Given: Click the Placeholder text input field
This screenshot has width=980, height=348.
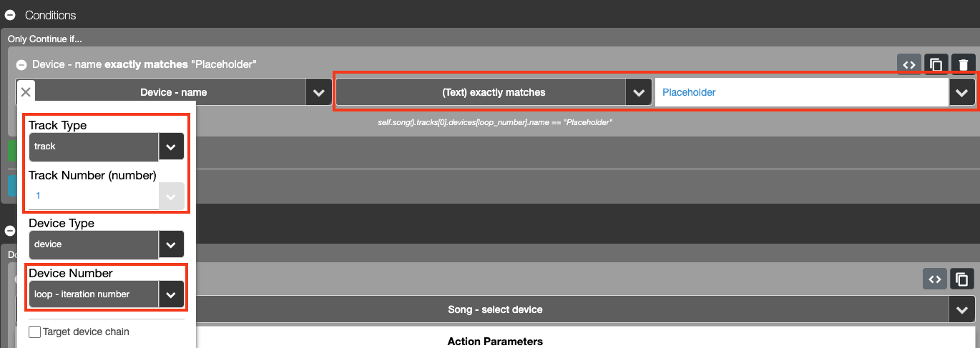Looking at the screenshot, I should pos(801,92).
